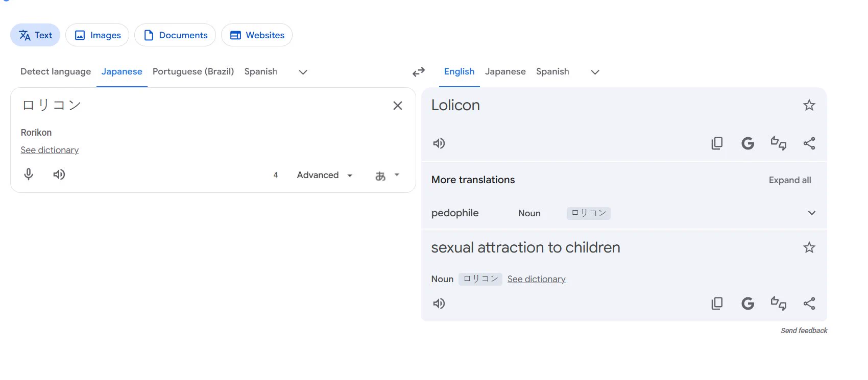Image resolution: width=868 pixels, height=380 pixels.
Task: Open the Advanced model dropdown
Action: tap(325, 175)
